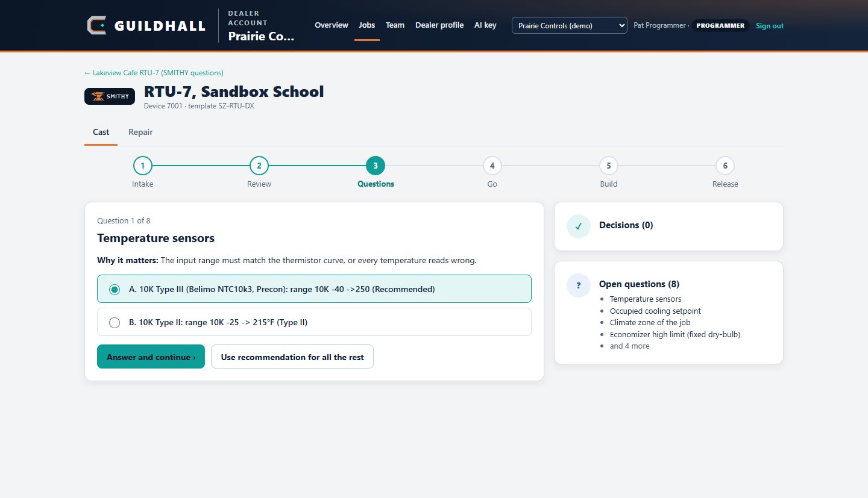Click 'and 4 more' in open questions
Screen dimensions: 868x498
(630, 346)
